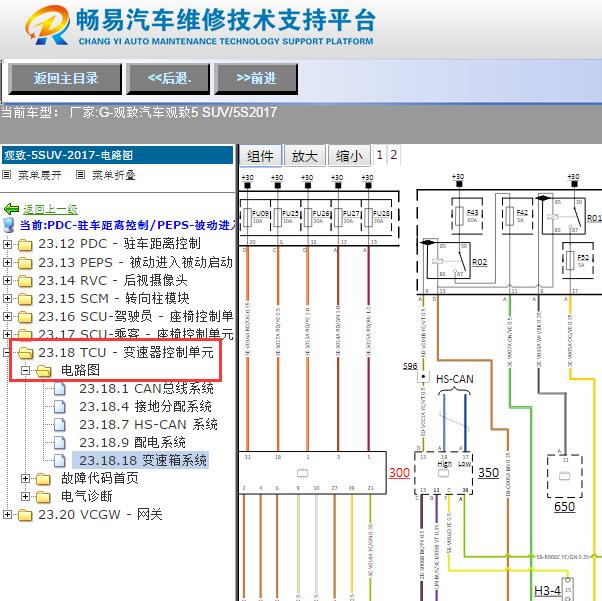Open 23.18.7 HS-CAN 系统 diagram
The width and height of the screenshot is (602, 601).
coord(148,424)
